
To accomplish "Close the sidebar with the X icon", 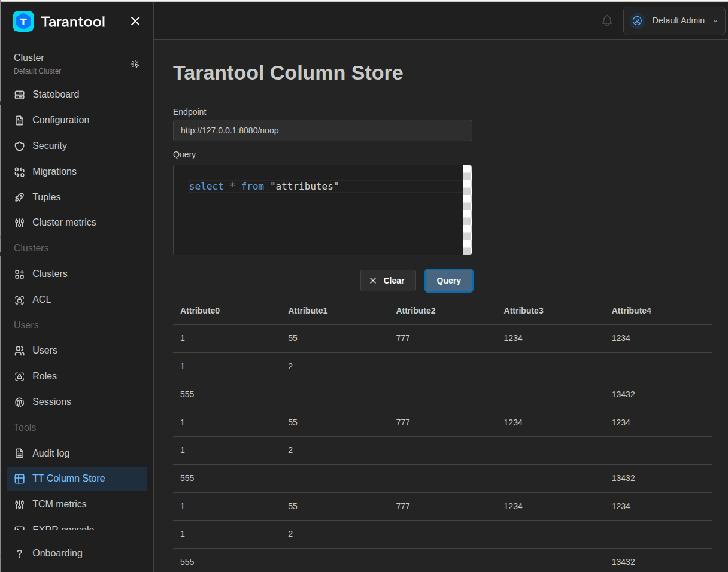I will point(135,22).
